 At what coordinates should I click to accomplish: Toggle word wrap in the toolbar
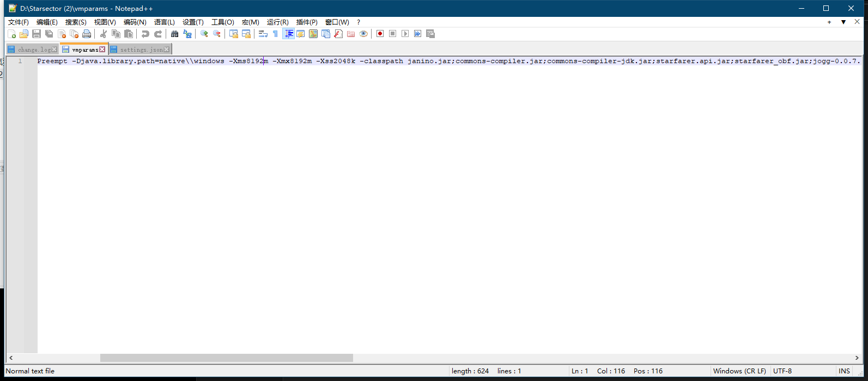click(263, 34)
